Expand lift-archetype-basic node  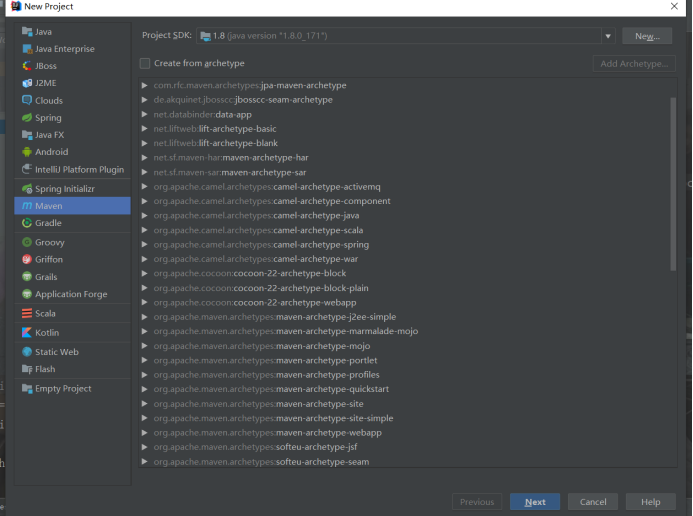click(145, 129)
